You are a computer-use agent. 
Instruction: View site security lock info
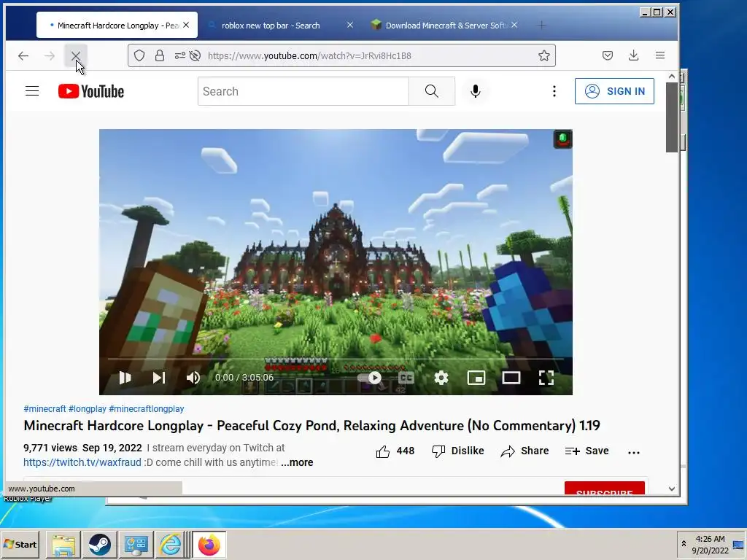160,55
